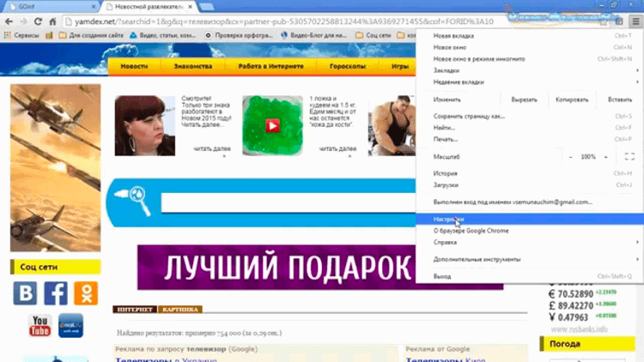Open the Facebook icon
This screenshot has width=644, height=362.
point(56,293)
